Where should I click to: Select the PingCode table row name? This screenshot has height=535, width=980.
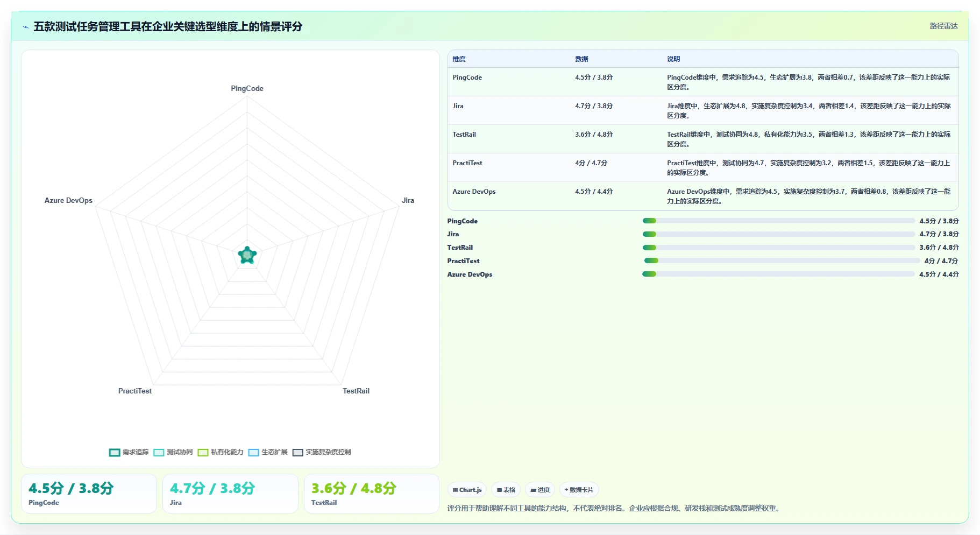click(x=467, y=78)
